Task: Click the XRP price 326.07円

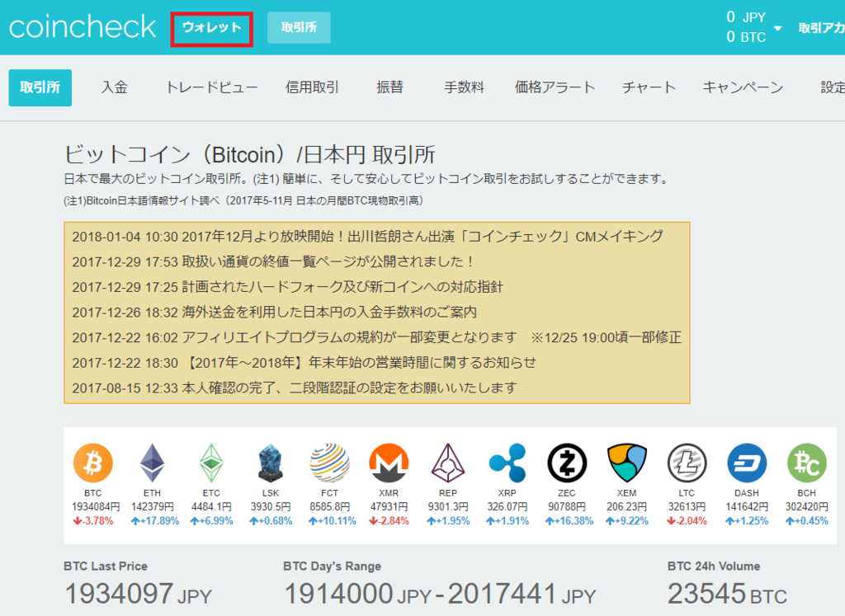Action: coord(507,506)
